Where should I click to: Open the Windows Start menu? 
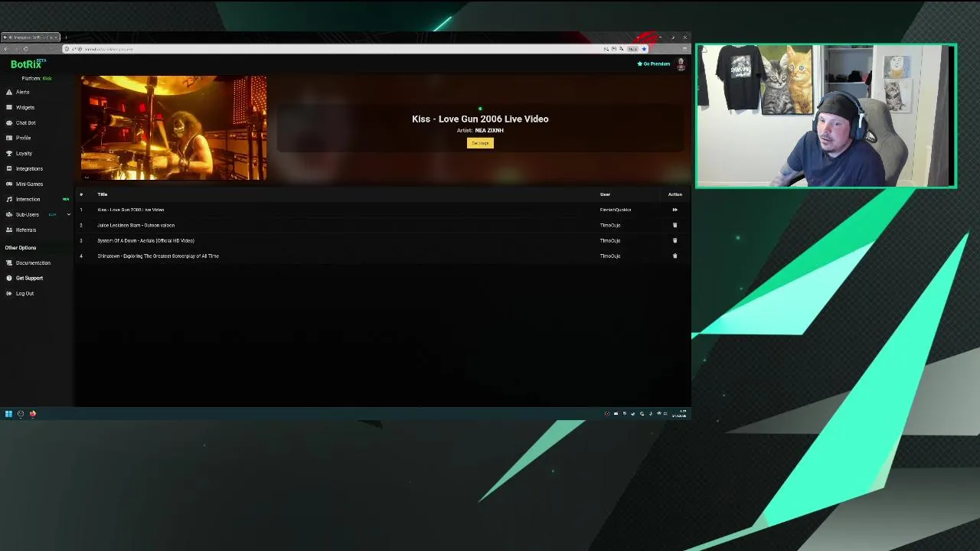click(x=8, y=414)
